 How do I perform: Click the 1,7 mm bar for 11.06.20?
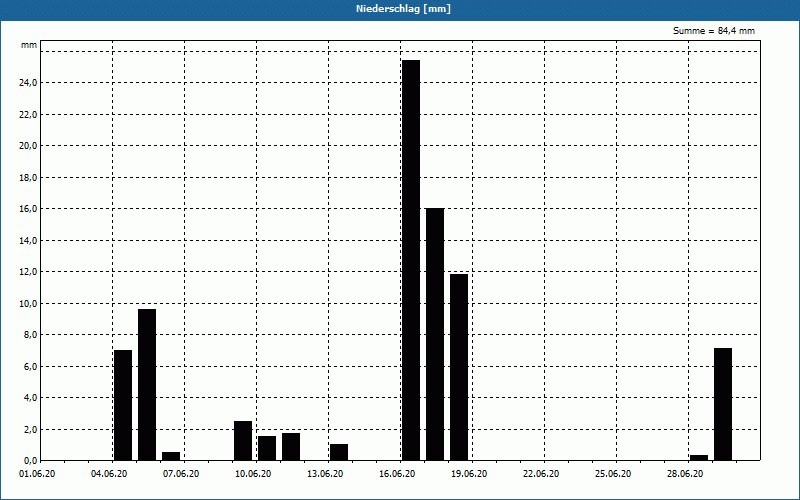[x=291, y=446]
